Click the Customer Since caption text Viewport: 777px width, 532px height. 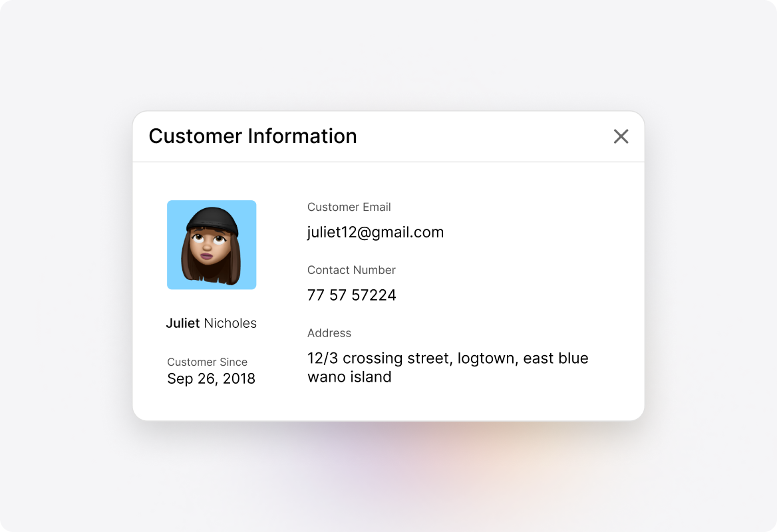point(207,362)
